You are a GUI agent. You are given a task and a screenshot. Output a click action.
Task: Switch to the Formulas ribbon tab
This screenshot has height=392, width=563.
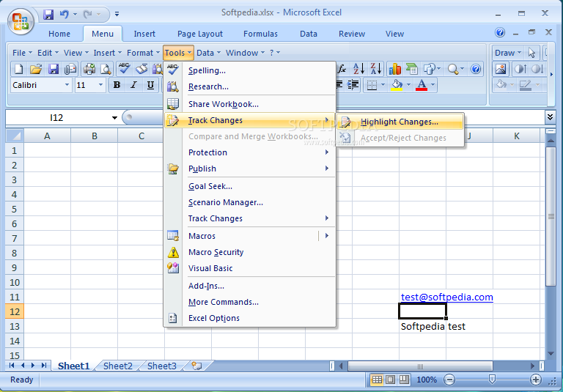click(260, 34)
